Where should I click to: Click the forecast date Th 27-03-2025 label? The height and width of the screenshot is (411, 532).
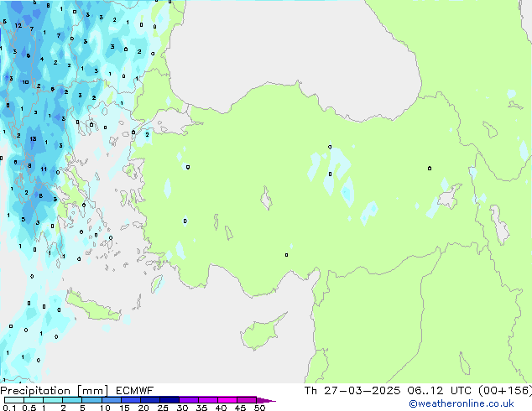coord(352,391)
